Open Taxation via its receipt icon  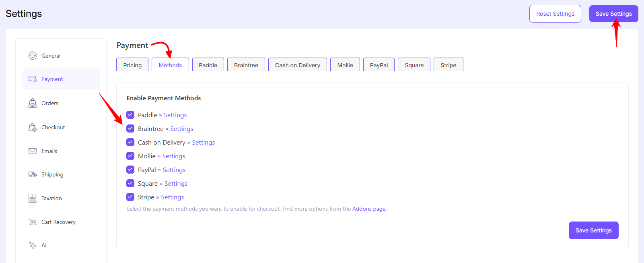(x=33, y=198)
